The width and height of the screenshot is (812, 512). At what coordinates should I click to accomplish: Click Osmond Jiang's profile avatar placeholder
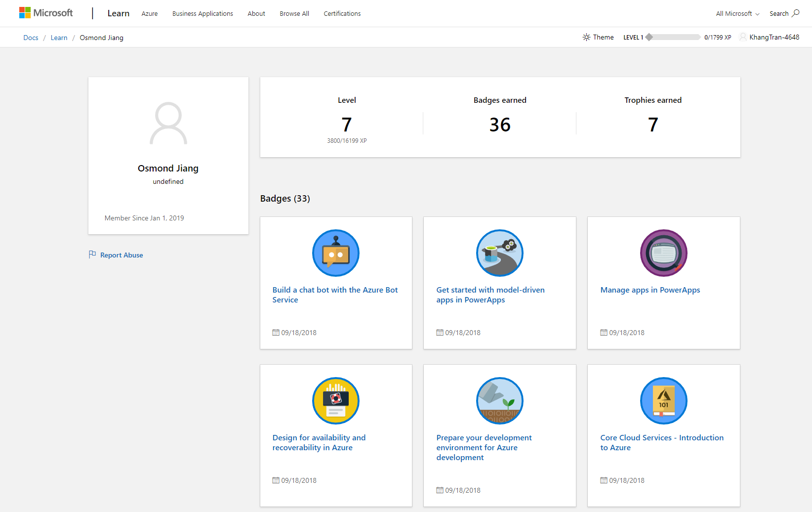168,123
